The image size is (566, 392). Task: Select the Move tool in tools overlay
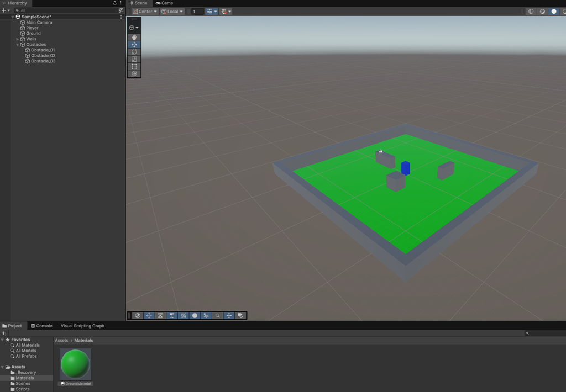(x=134, y=45)
